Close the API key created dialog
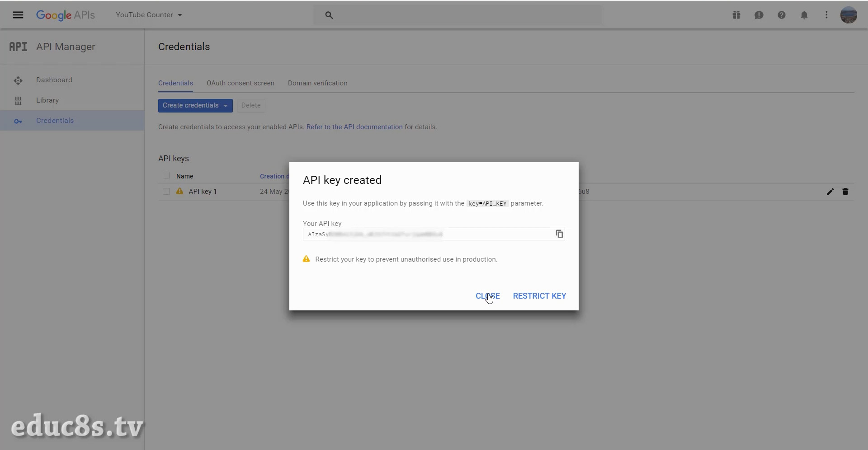 (x=488, y=296)
